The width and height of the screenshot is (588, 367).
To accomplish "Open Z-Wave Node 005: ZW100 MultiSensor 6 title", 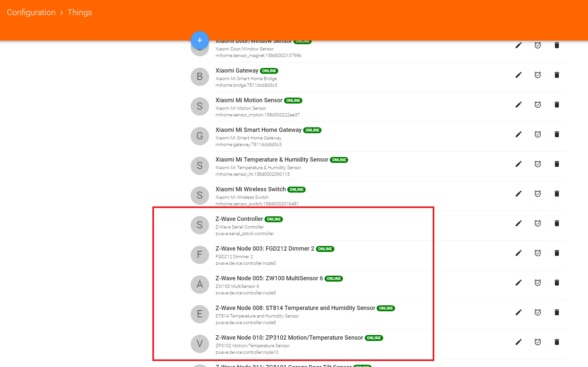I will click(x=269, y=278).
